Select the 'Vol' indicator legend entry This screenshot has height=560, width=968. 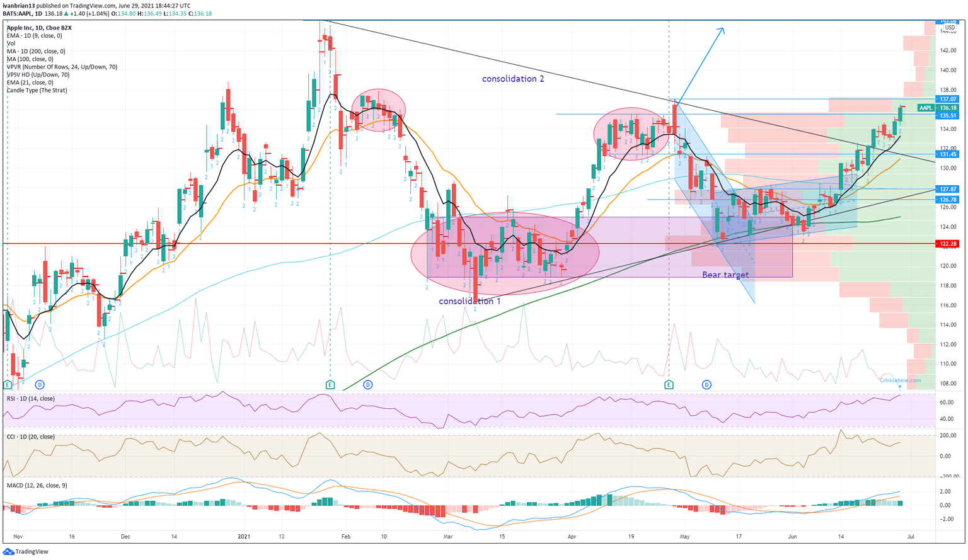click(x=11, y=43)
